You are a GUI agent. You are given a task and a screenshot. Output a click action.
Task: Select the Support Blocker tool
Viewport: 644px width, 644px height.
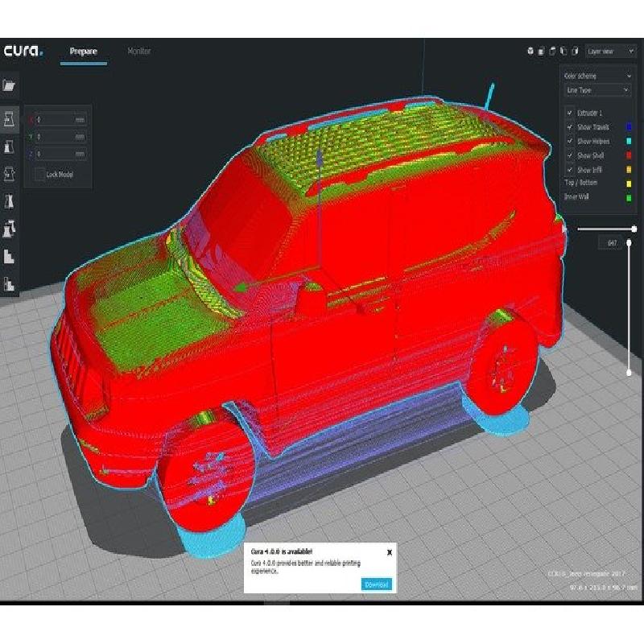(10, 257)
